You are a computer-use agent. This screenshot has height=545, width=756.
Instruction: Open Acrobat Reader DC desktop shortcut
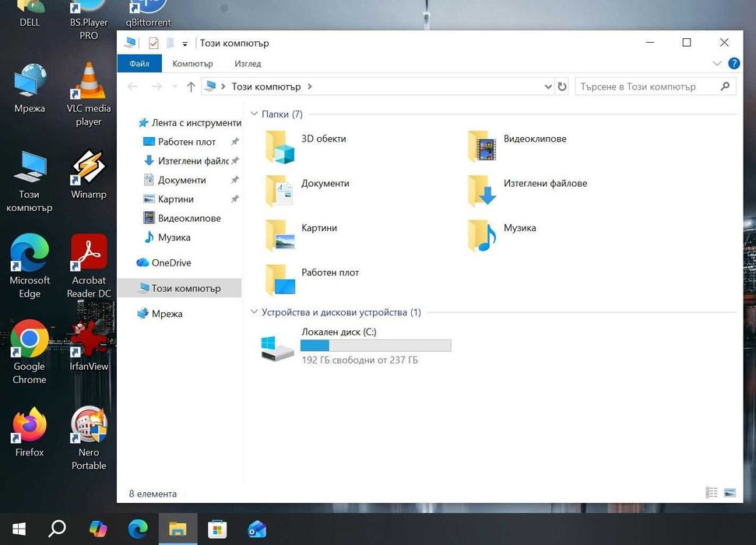[x=89, y=266]
